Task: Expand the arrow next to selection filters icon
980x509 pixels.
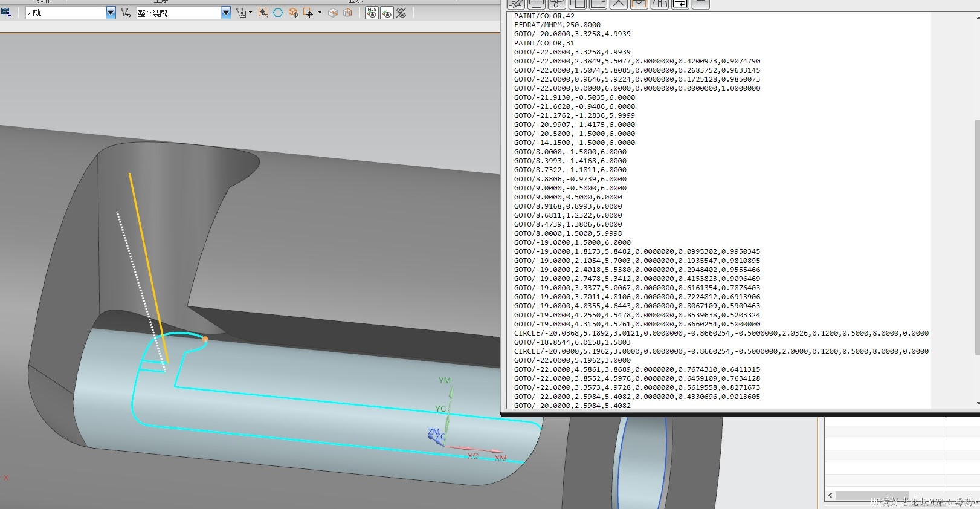Action: 251,13
